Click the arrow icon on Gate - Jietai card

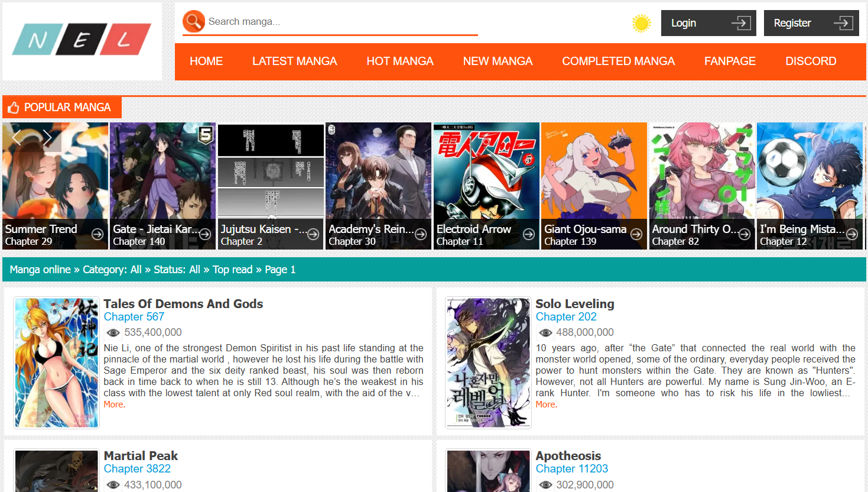[x=205, y=235]
